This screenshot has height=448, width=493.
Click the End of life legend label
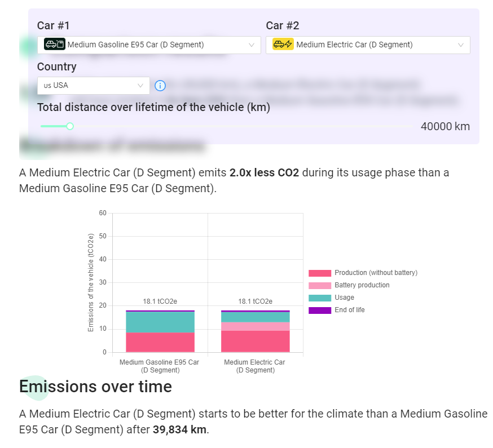click(x=350, y=310)
